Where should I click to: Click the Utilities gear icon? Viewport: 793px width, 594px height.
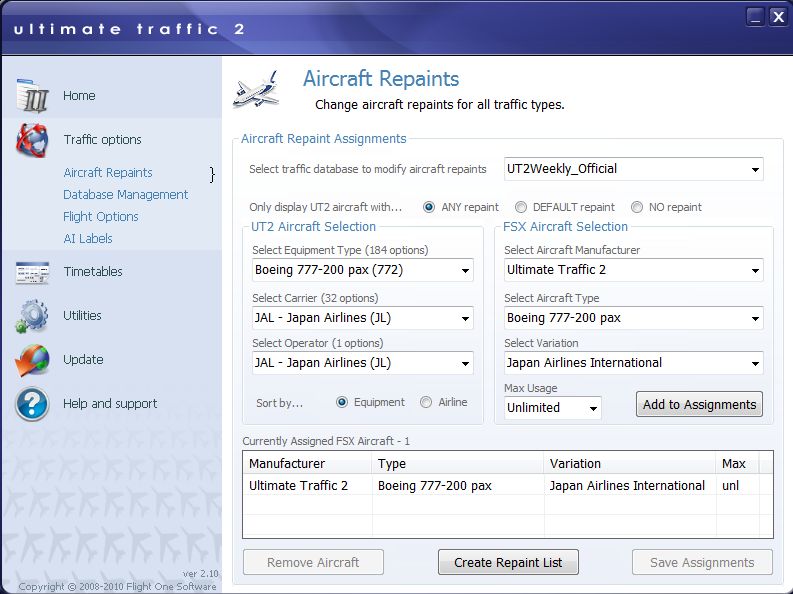tap(32, 316)
